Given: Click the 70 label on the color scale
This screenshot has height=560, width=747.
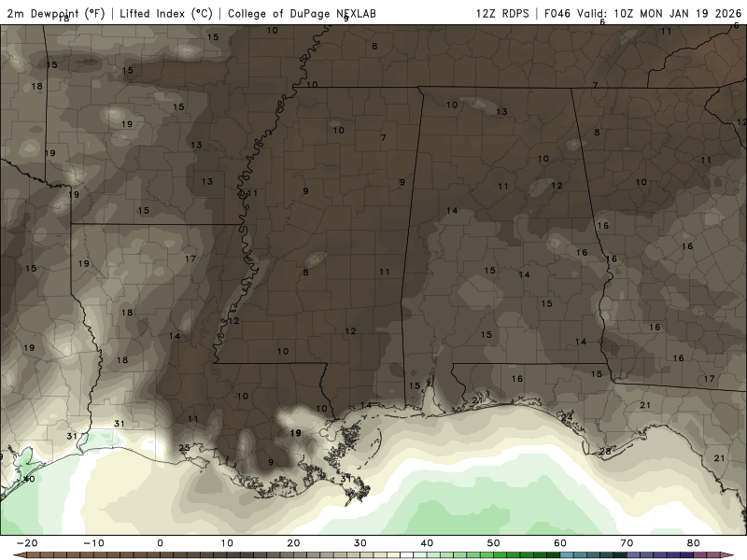Looking at the screenshot, I should (x=627, y=543).
